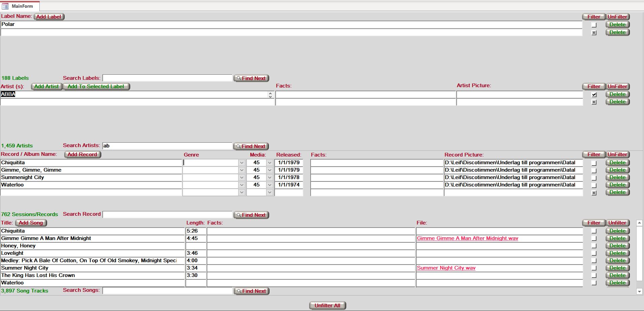
Task: Tick the checkbox for The King Has Lost His Crown
Action: (594, 276)
